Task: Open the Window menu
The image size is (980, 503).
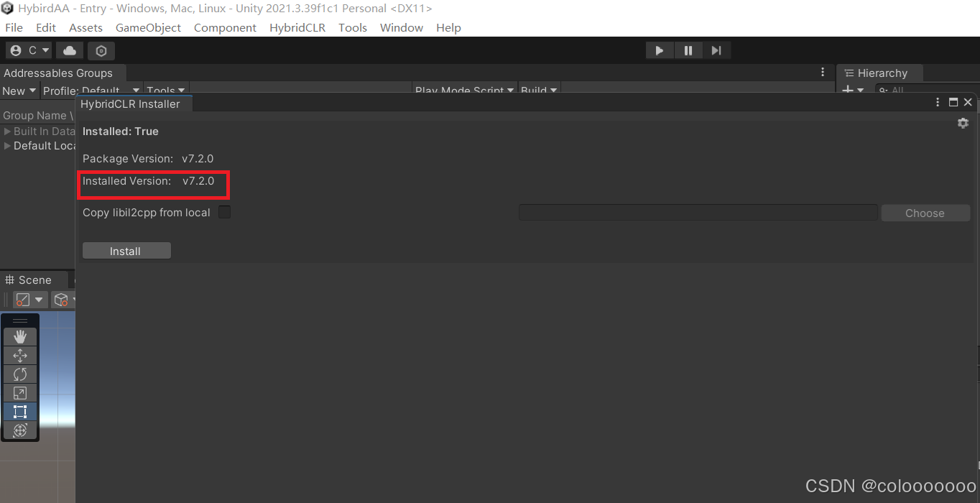Action: point(402,27)
